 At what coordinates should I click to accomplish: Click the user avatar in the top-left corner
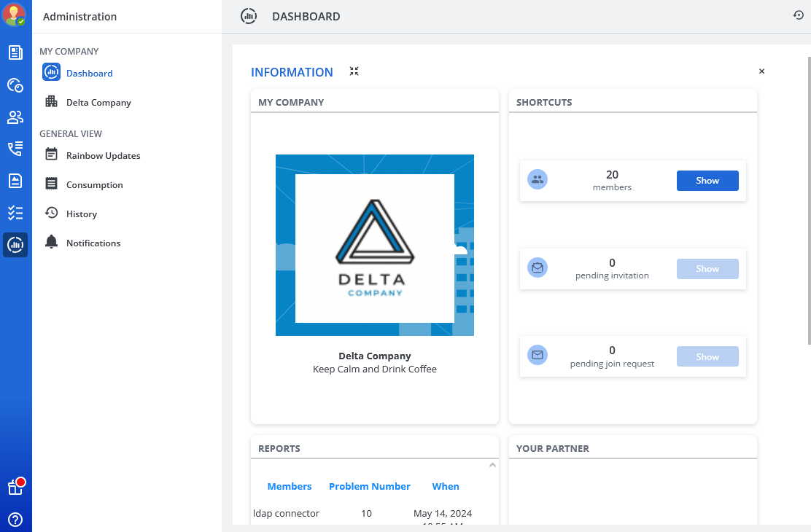tap(14, 14)
